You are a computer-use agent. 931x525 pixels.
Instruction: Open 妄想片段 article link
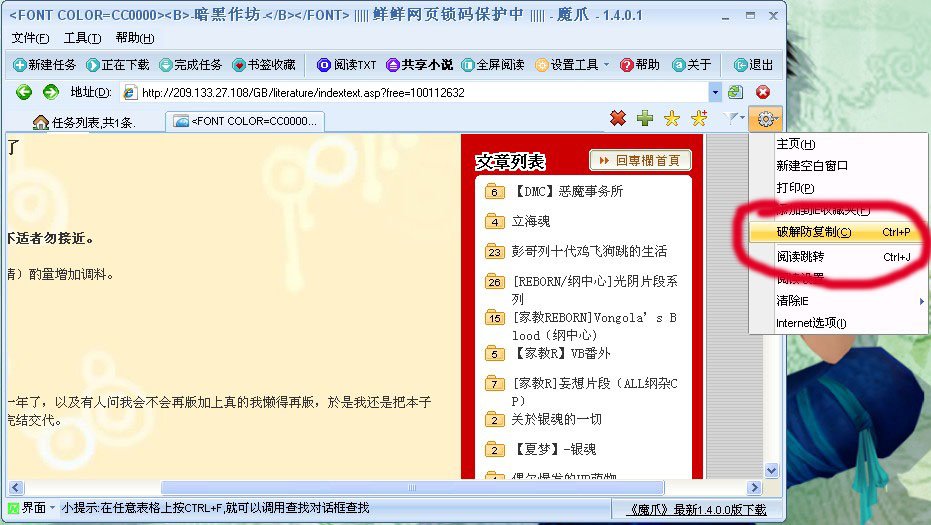pos(594,392)
